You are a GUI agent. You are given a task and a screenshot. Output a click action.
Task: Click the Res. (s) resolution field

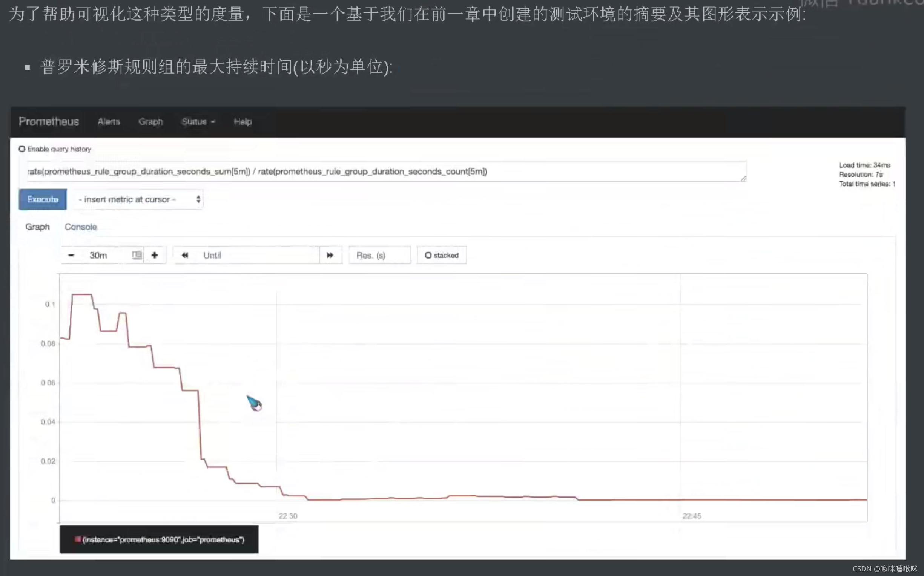point(379,255)
